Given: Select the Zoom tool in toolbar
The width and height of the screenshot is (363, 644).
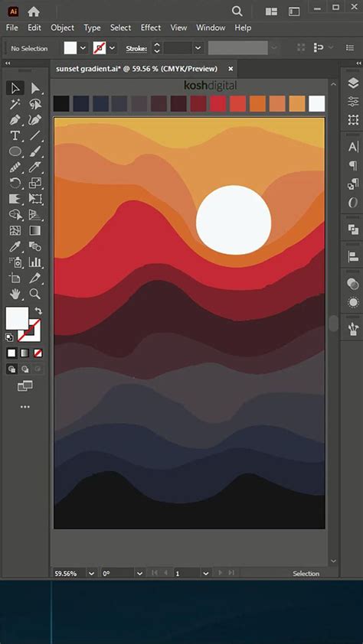Looking at the screenshot, I should (x=35, y=294).
